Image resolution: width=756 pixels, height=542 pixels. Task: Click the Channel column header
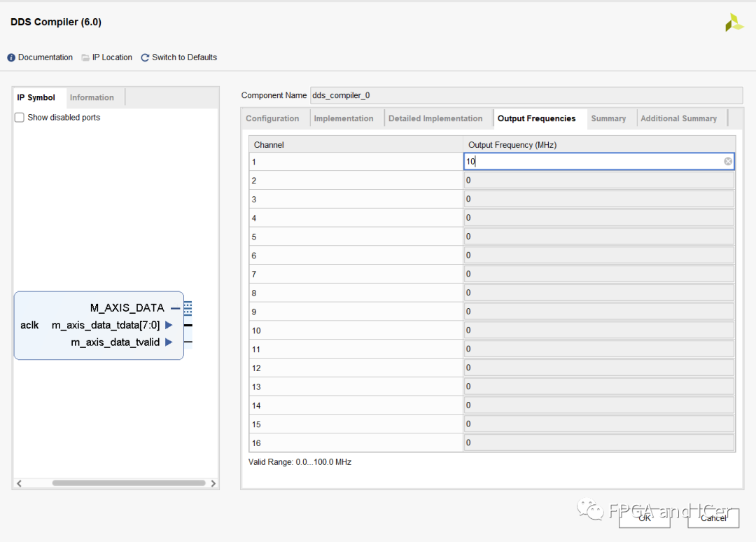click(x=356, y=145)
